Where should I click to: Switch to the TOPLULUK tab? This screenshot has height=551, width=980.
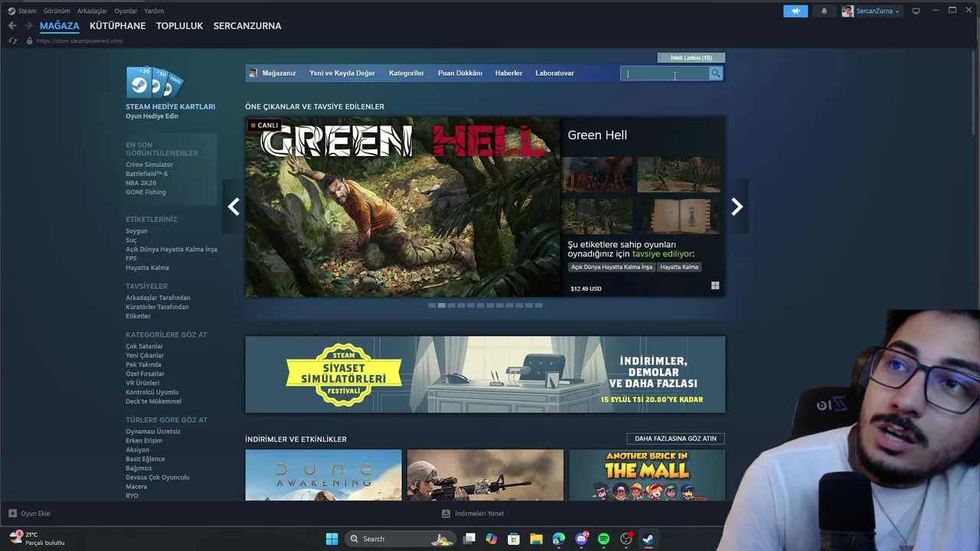tap(179, 25)
